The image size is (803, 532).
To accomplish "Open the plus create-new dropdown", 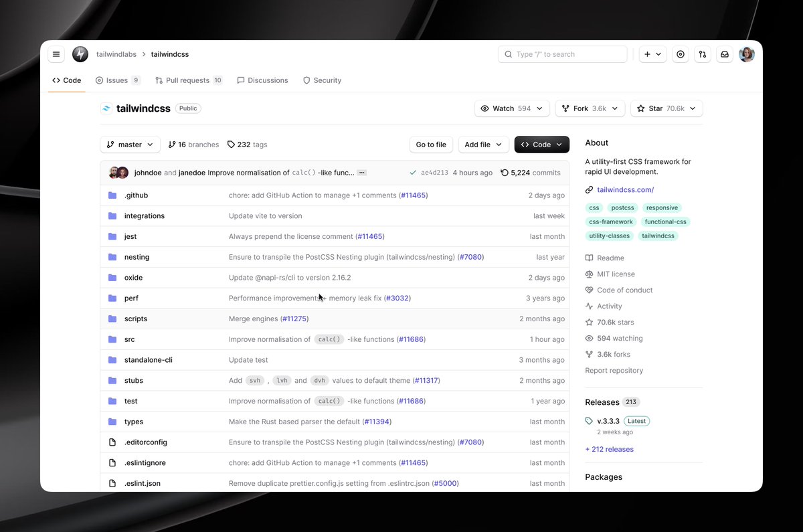I will (x=652, y=54).
